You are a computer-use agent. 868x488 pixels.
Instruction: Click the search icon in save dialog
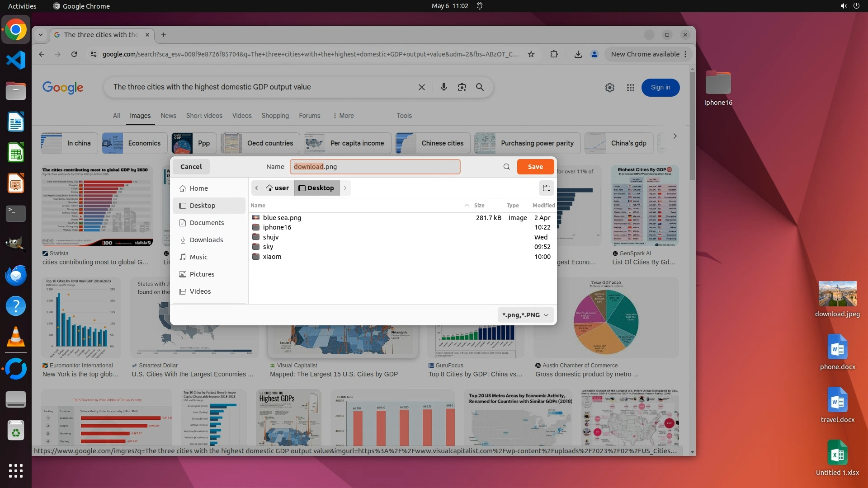[506, 167]
